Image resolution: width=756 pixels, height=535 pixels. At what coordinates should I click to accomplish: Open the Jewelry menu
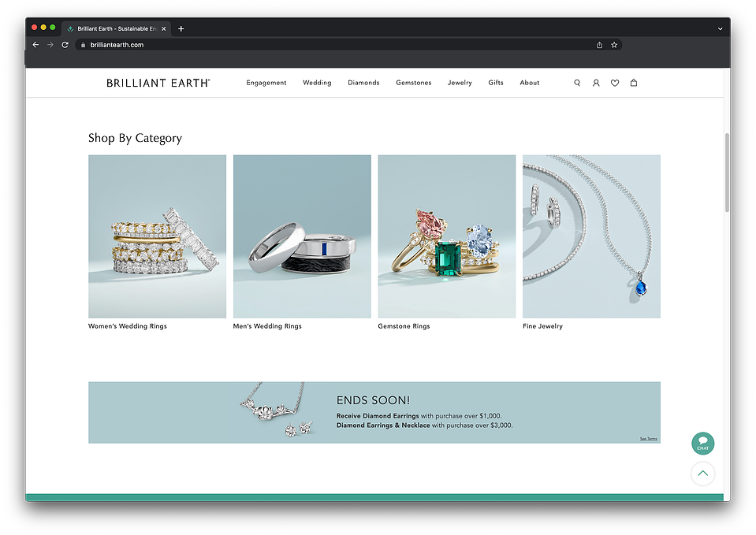[x=460, y=83]
